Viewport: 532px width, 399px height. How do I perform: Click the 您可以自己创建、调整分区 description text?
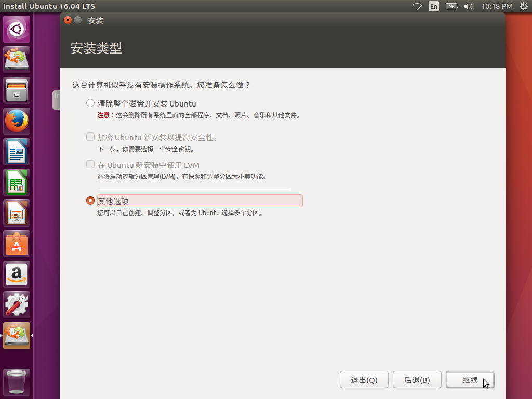(180, 212)
